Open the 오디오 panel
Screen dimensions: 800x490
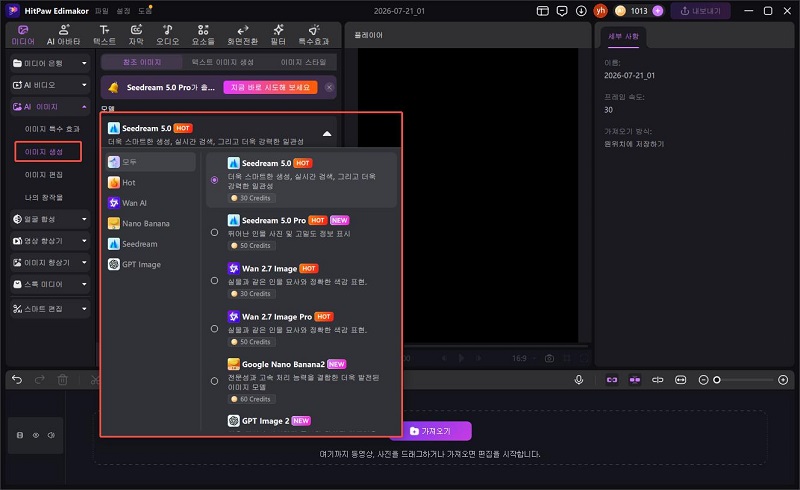click(x=167, y=35)
